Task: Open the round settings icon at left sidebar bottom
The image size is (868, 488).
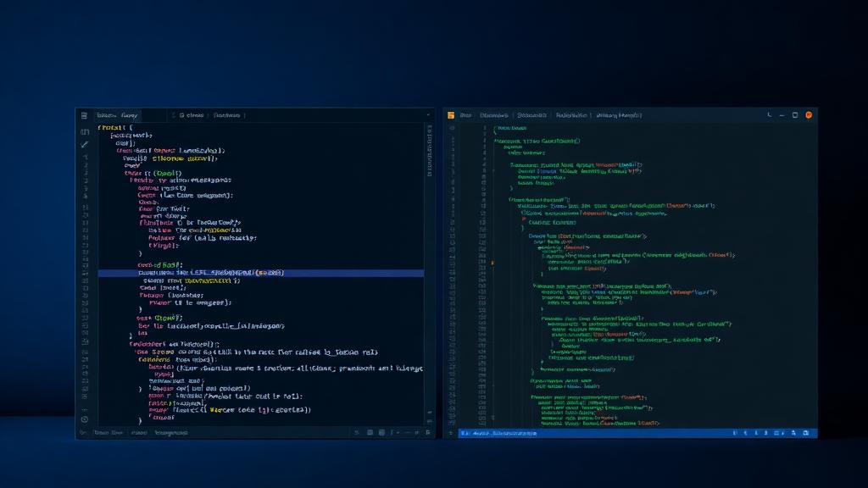Action: tap(85, 419)
